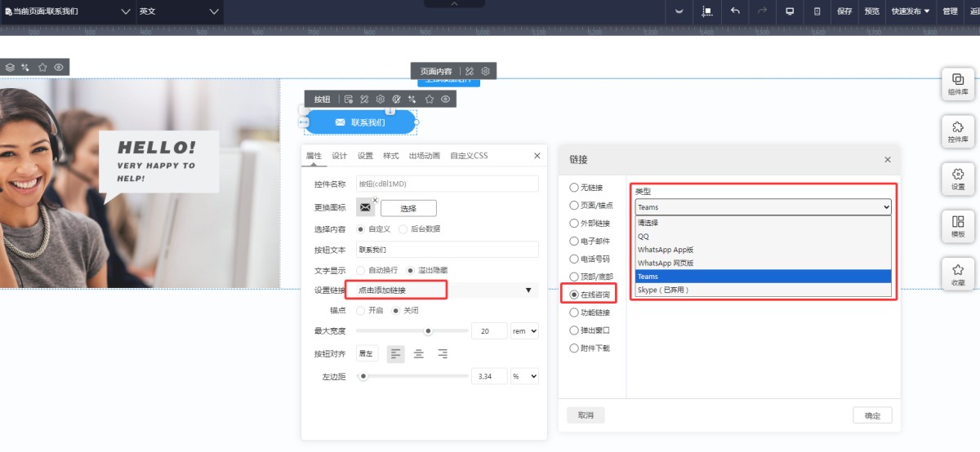Screen dimensions: 980x452
Task: Open the rem unit dropdown for 最大宽度
Action: (523, 331)
